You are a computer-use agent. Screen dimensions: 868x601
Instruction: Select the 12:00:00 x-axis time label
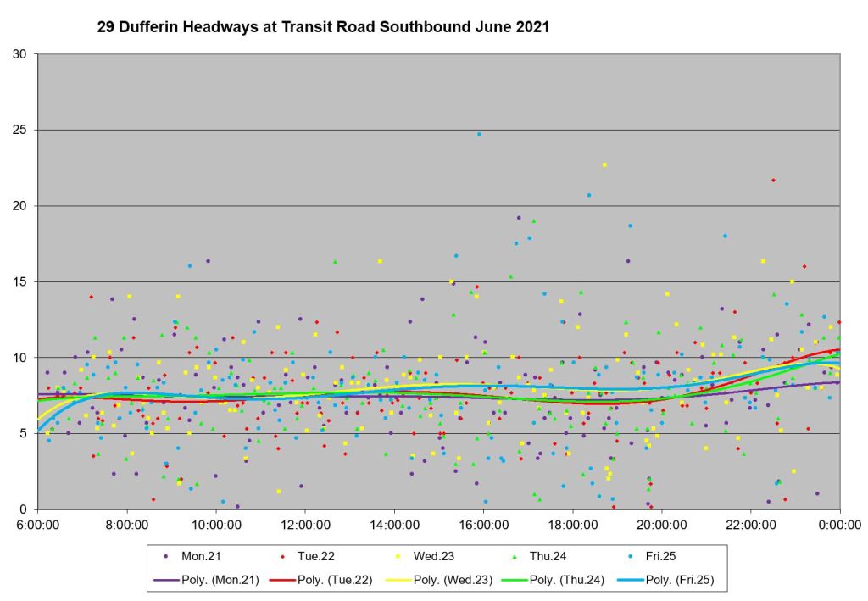(x=305, y=525)
